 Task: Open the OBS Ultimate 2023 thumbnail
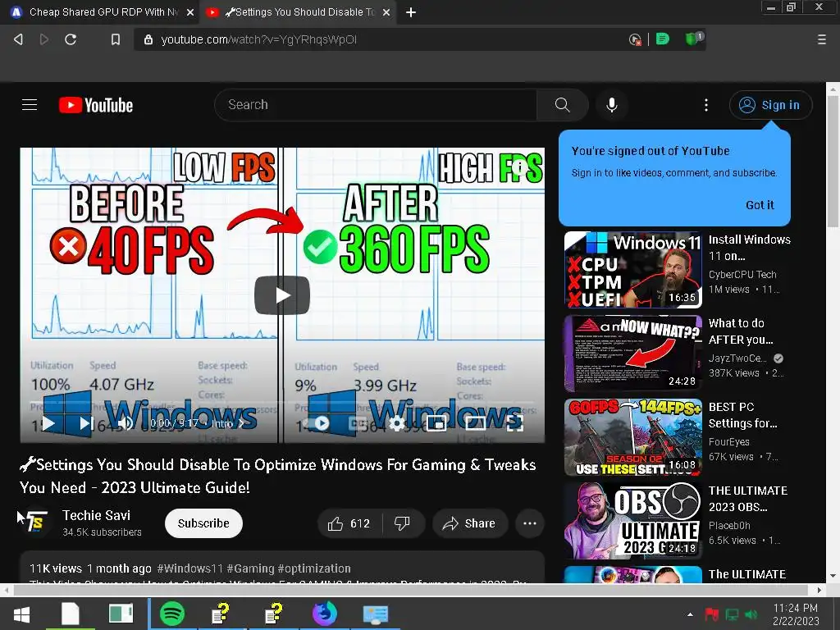click(x=632, y=521)
